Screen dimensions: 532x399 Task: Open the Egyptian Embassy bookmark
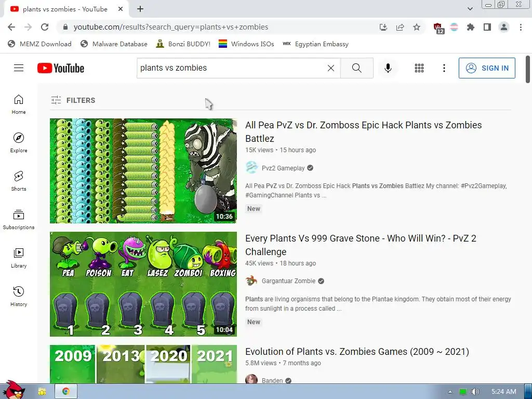315,44
